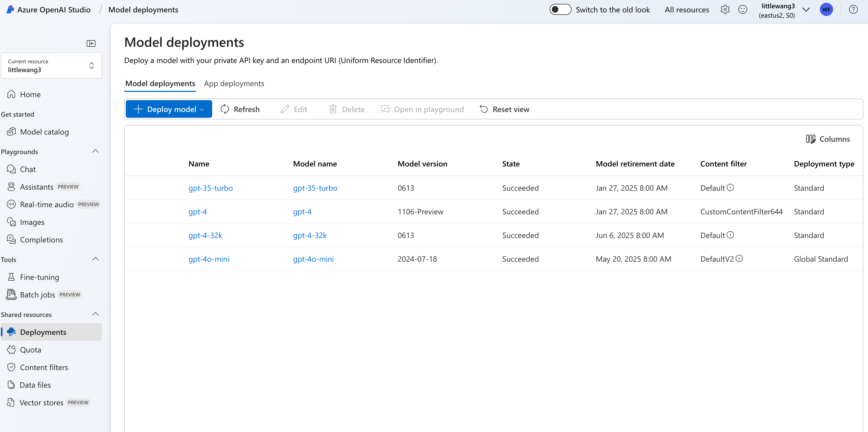Open the Columns chooser
Screen dimensions: 868x432
(x=828, y=139)
